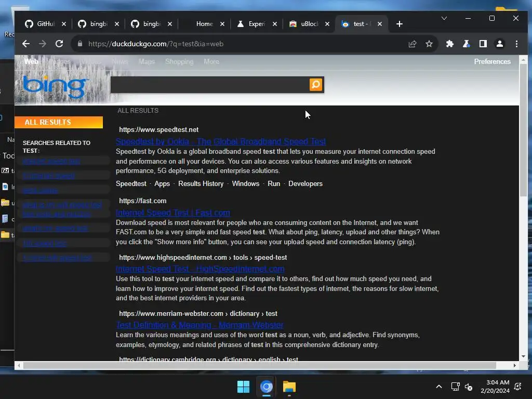
Task: Open the HighSpeedInternet.com speed test link
Action: pyautogui.click(x=200, y=269)
